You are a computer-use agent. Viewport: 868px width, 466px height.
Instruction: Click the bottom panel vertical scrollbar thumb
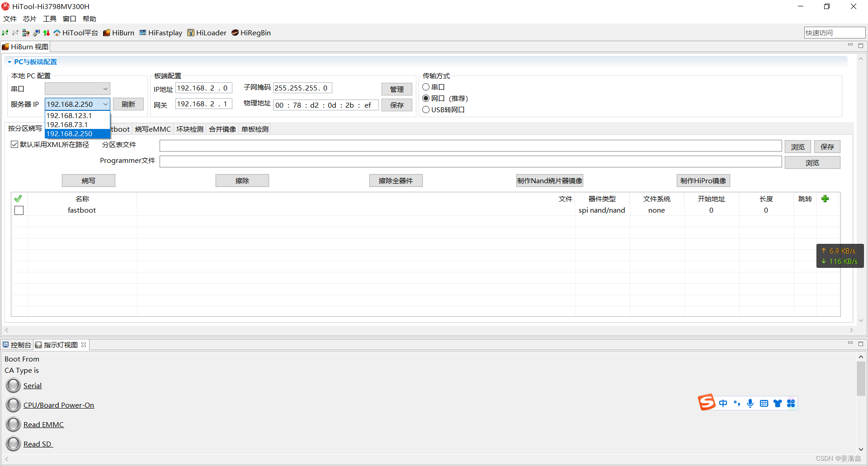861,379
